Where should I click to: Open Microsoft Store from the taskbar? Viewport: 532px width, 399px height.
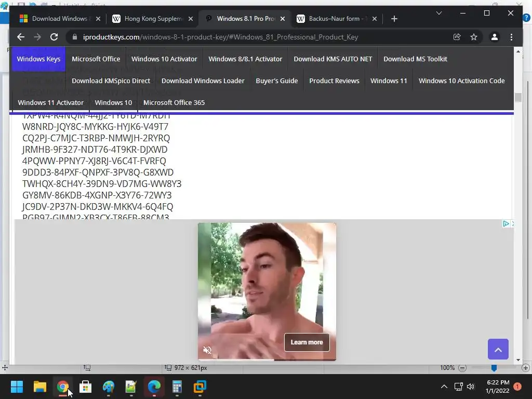click(x=86, y=387)
